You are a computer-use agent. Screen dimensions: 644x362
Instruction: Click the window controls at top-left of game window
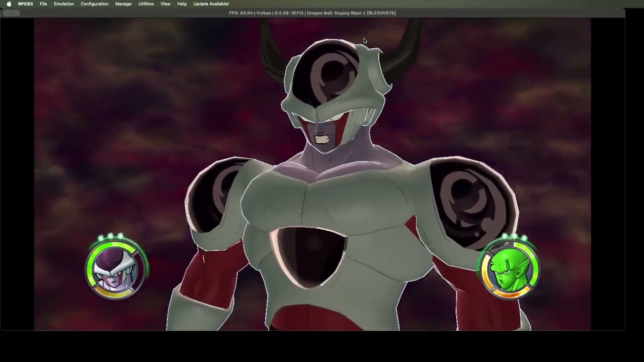pyautogui.click(x=12, y=13)
